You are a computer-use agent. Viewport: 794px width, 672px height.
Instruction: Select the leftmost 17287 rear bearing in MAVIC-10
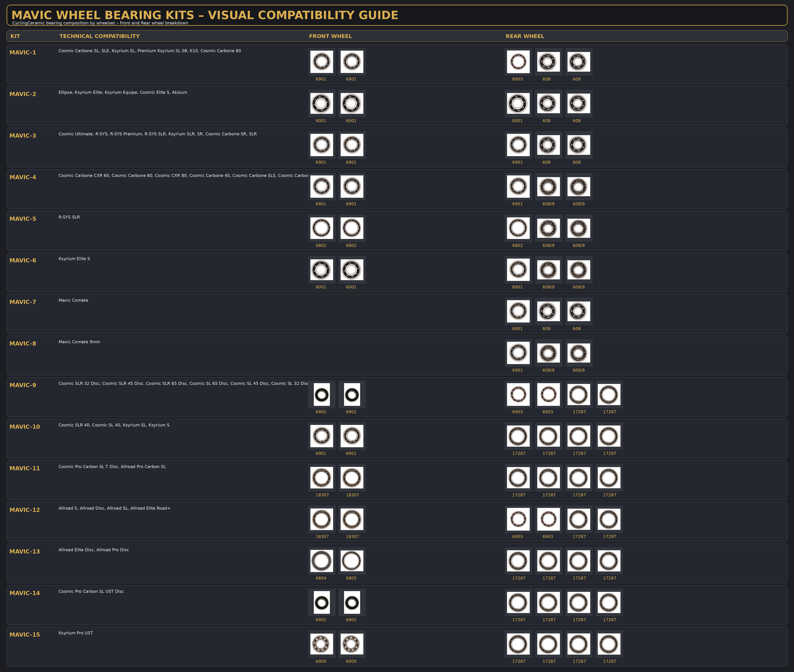[x=518, y=436]
